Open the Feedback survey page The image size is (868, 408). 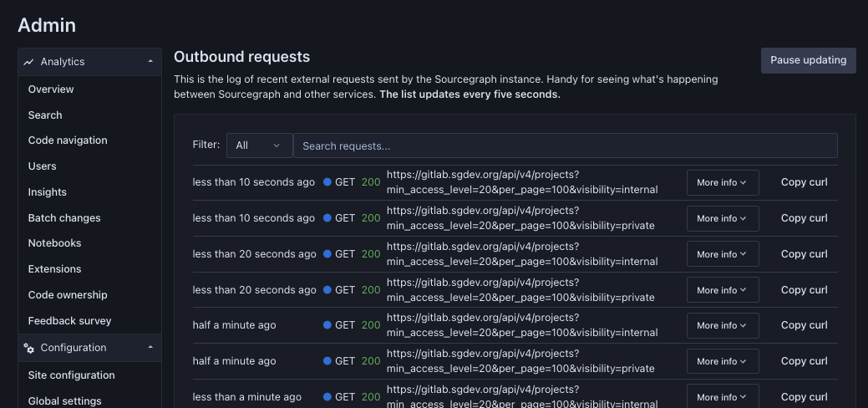click(69, 321)
